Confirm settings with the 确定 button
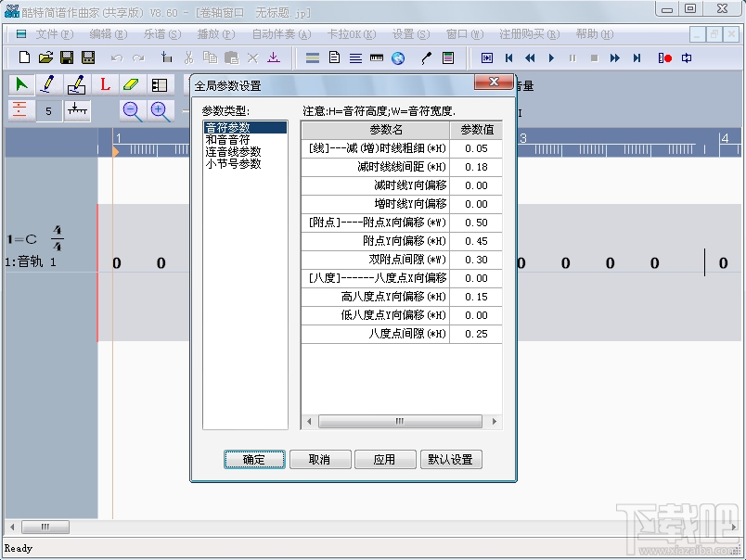746x560 pixels. point(254,459)
